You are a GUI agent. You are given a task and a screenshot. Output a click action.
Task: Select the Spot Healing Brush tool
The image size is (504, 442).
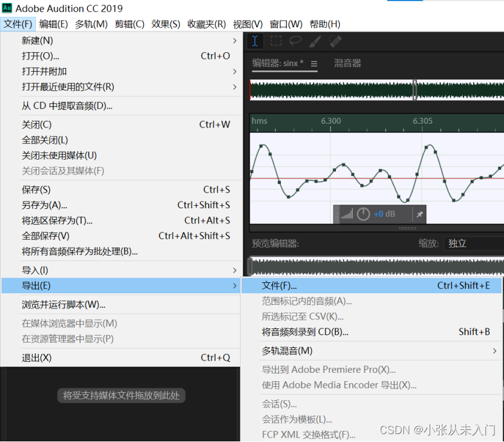[335, 41]
